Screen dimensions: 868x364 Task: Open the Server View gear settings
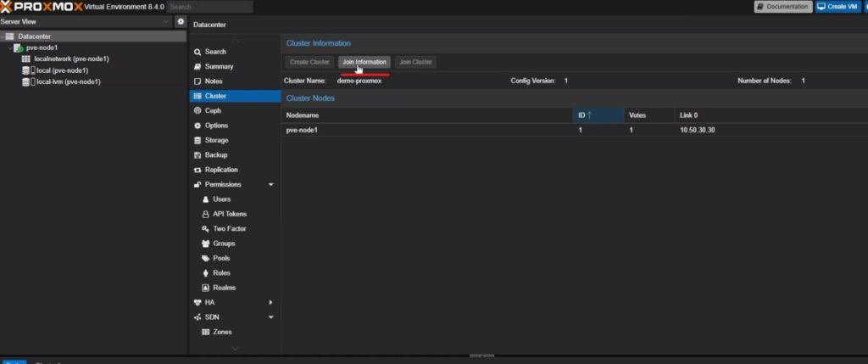click(180, 21)
